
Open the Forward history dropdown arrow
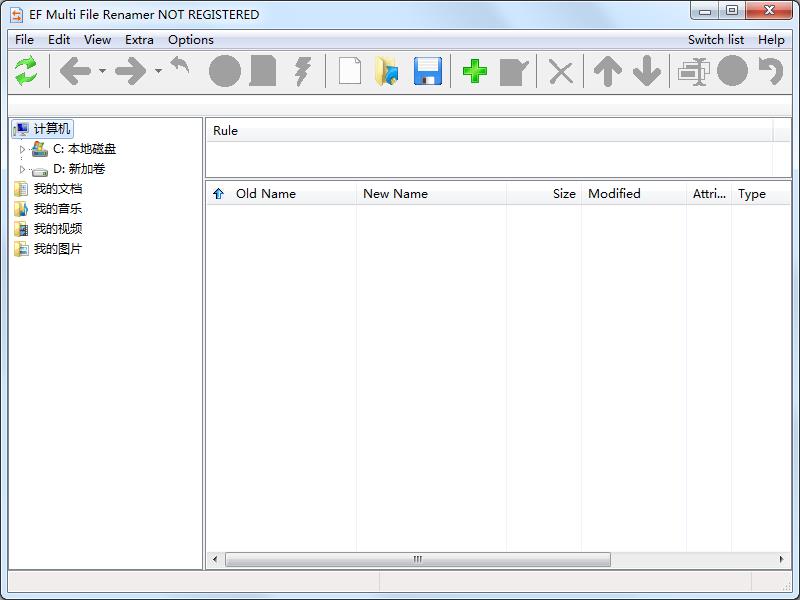(x=159, y=71)
